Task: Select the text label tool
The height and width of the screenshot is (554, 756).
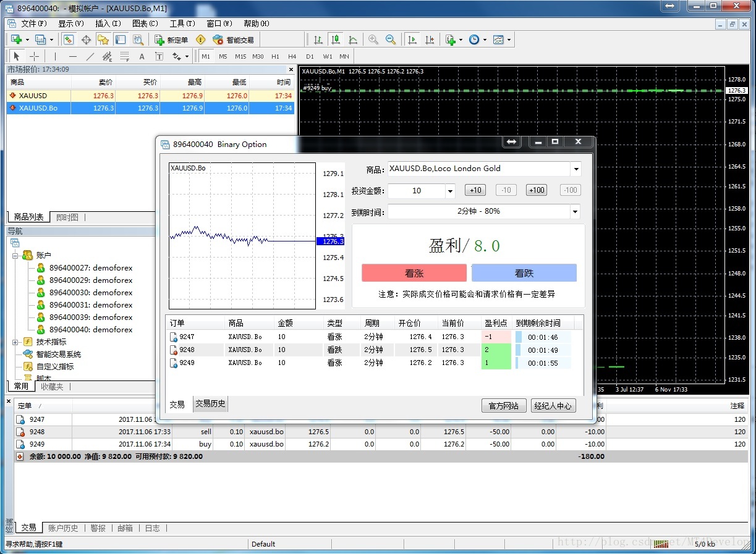Action: (x=159, y=56)
